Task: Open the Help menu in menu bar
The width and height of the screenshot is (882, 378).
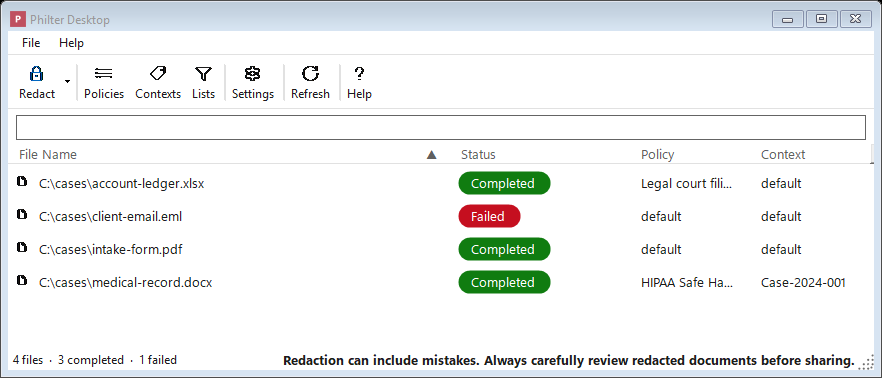Action: pyautogui.click(x=71, y=43)
